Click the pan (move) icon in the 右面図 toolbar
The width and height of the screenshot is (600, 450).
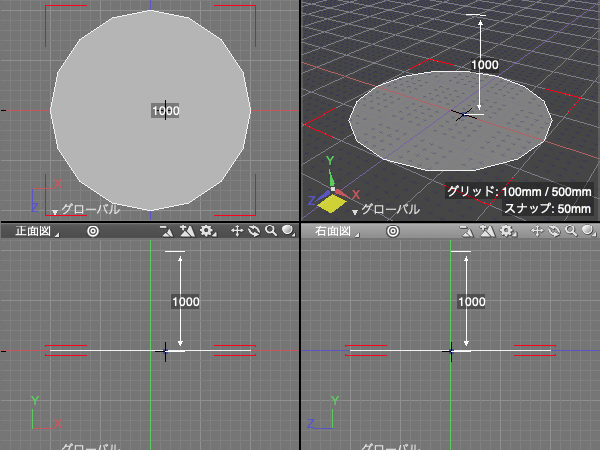pos(538,231)
